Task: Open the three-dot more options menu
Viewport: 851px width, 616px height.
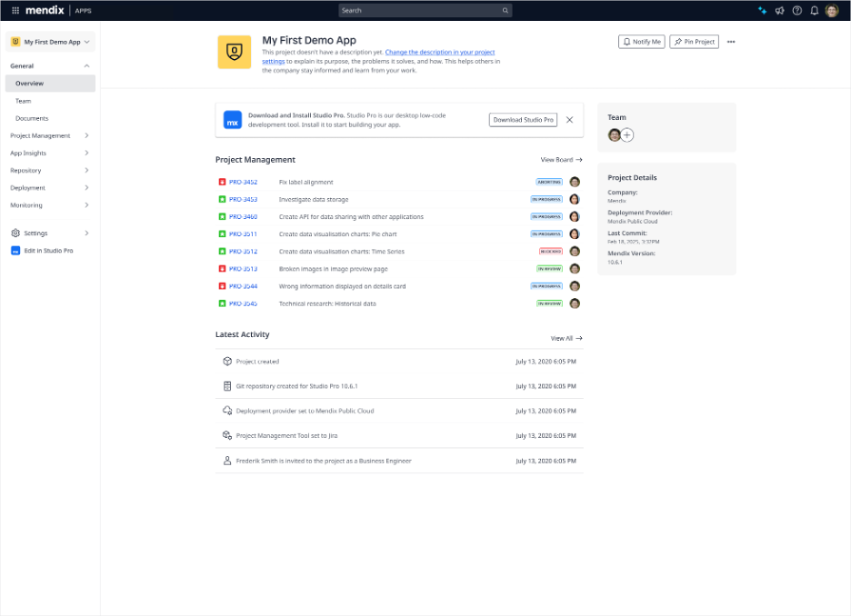Action: coord(731,42)
